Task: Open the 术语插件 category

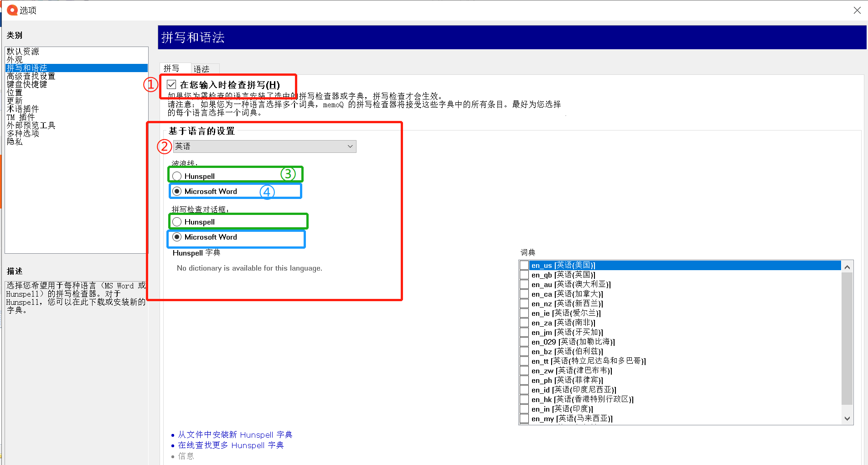Action: pos(23,109)
